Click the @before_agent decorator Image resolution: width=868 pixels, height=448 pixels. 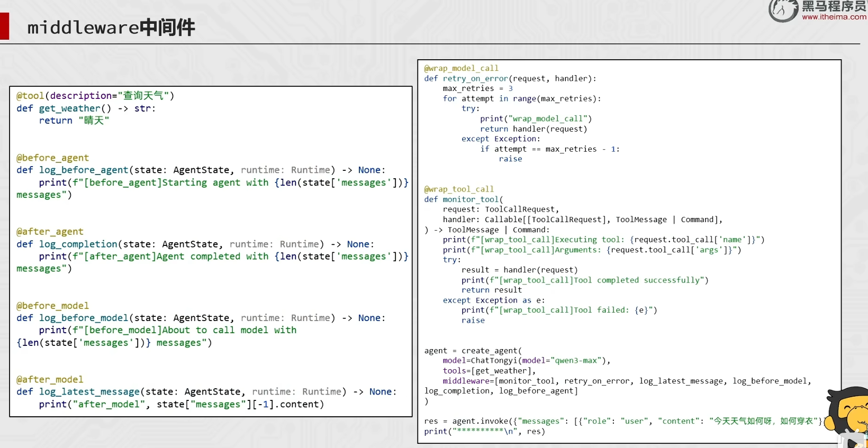52,158
